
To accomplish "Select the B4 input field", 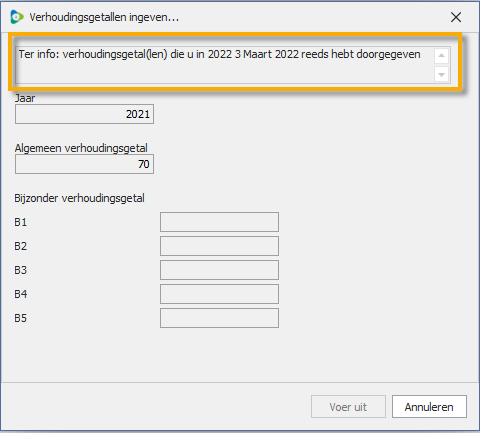I will coord(219,294).
